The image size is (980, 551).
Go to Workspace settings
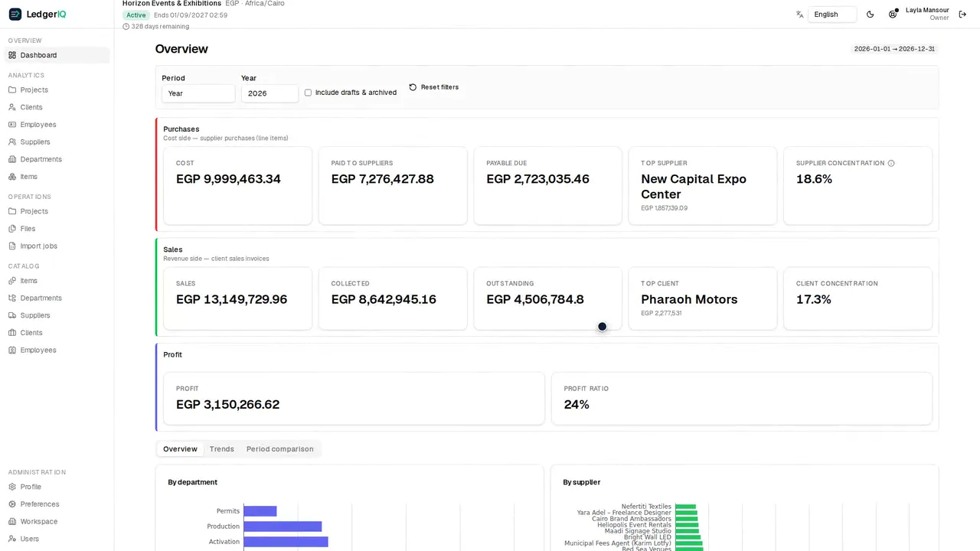(x=57, y=521)
